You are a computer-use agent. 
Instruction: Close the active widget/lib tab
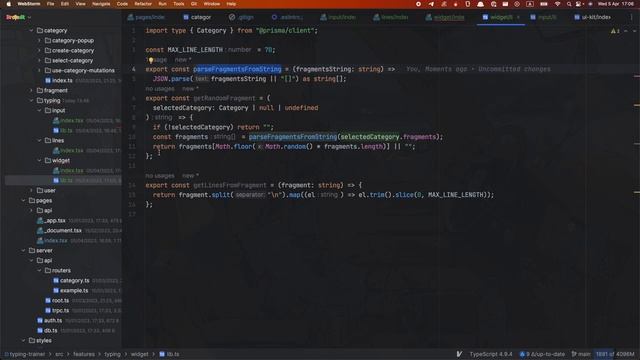518,17
